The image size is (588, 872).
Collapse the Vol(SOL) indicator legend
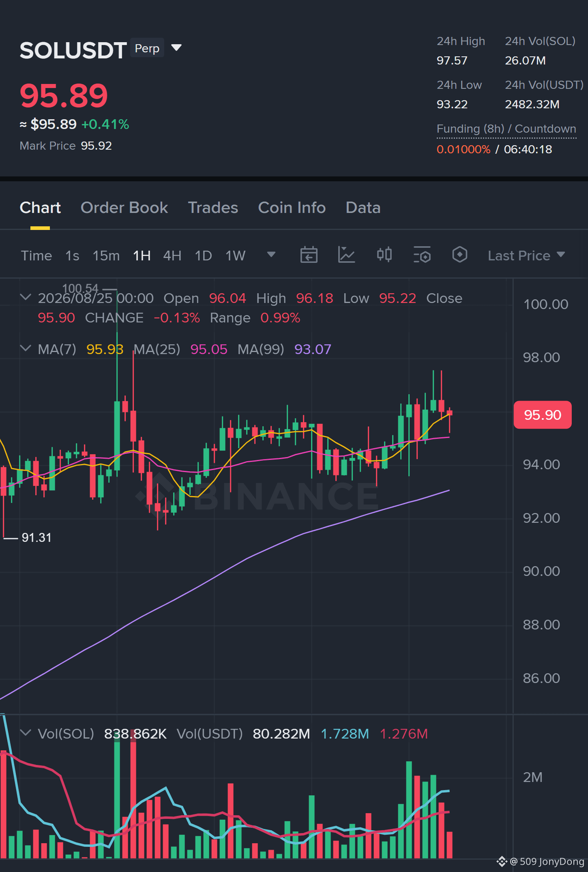coord(26,733)
